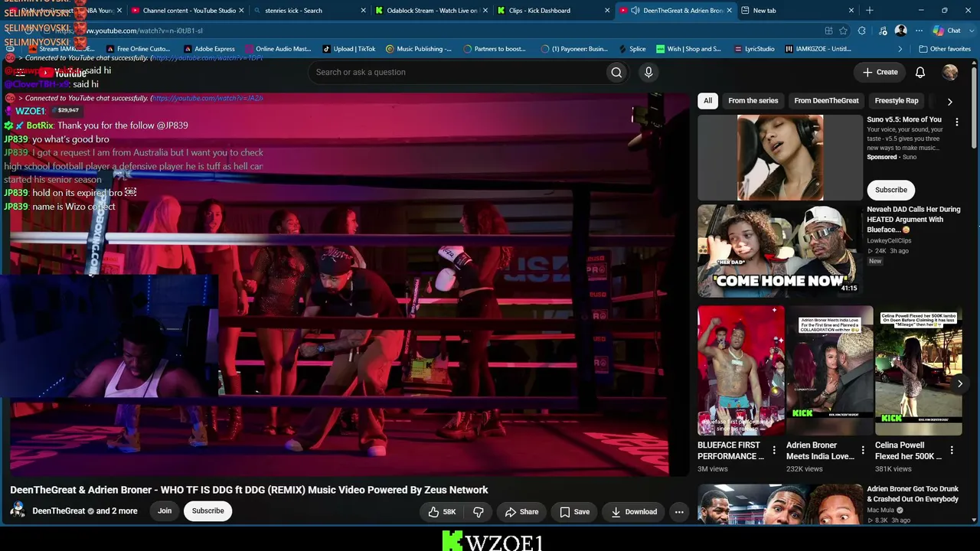This screenshot has height=551, width=980.
Task: Open Nevaeh DAD Calls Her video title
Action: point(913,220)
